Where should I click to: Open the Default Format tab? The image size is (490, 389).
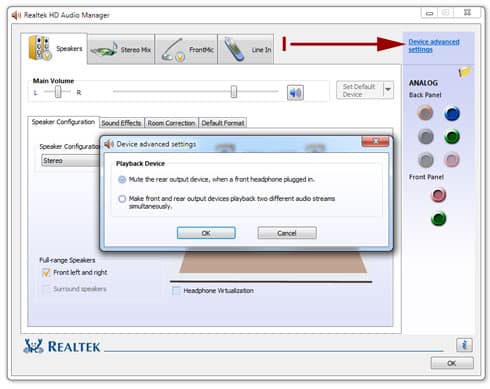click(x=223, y=123)
